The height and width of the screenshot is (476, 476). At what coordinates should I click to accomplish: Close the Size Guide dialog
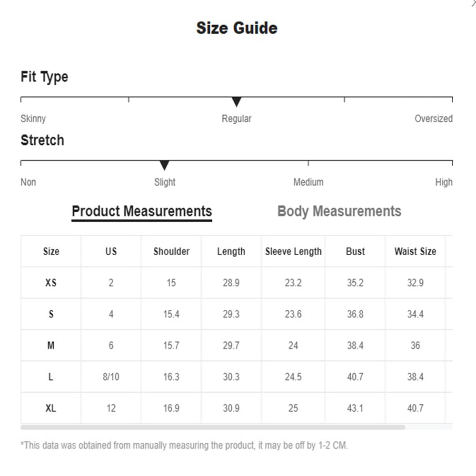pos(474,3)
